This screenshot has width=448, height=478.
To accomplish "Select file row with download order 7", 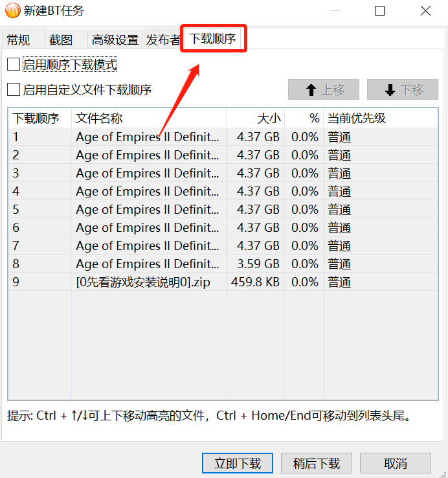I will tap(223, 245).
